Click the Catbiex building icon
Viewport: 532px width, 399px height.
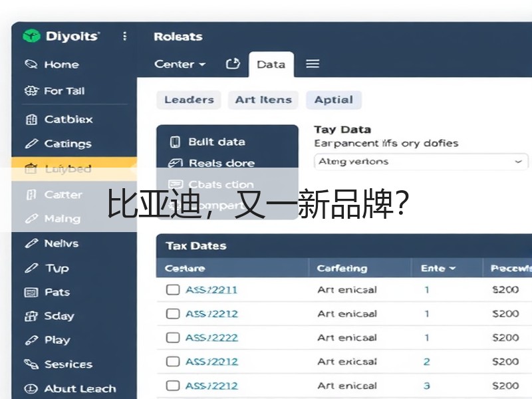(31, 120)
